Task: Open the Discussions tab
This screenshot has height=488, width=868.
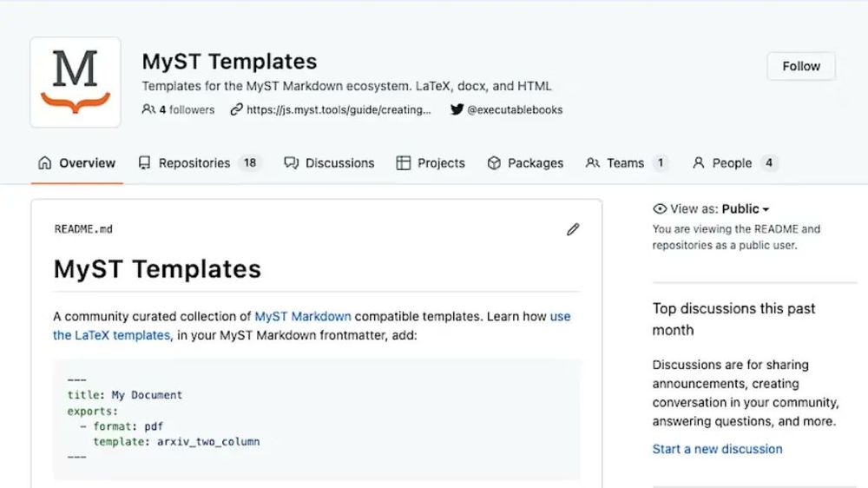Action: point(329,163)
